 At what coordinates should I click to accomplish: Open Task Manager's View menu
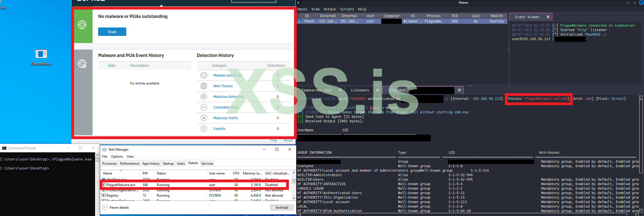click(130, 157)
